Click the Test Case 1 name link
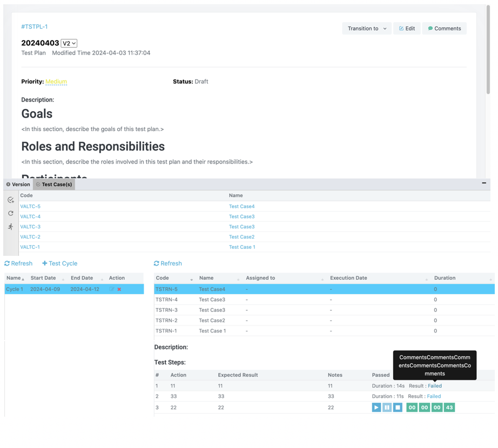The height and width of the screenshot is (448, 498). (x=242, y=247)
